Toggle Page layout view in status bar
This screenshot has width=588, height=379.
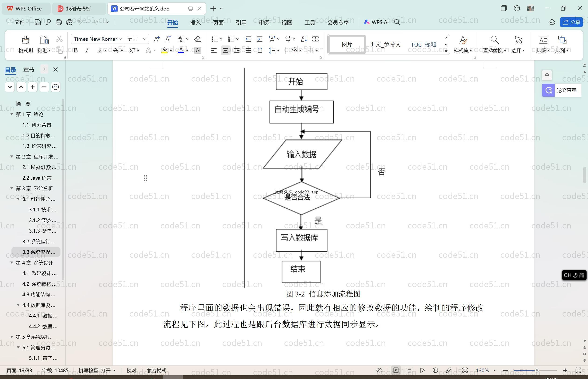[x=396, y=370]
